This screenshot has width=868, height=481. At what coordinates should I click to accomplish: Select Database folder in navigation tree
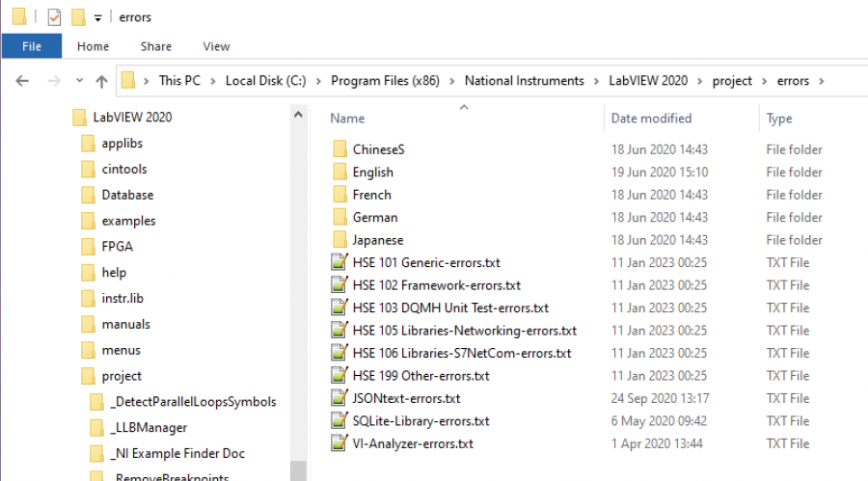127,195
